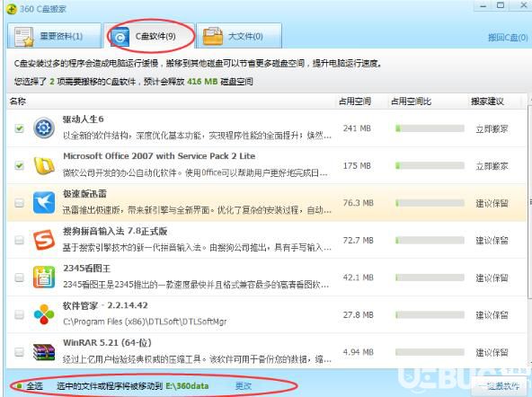The width and height of the screenshot is (532, 397).
Task: Toggle the 全选 select-all checkbox
Action: pyautogui.click(x=20, y=386)
